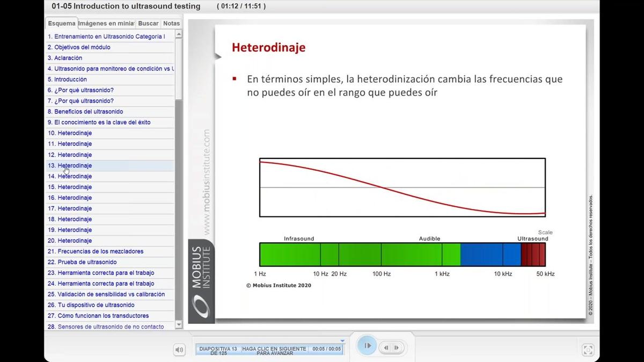Open the Buscar tab
The image size is (644, 362).
148,24
